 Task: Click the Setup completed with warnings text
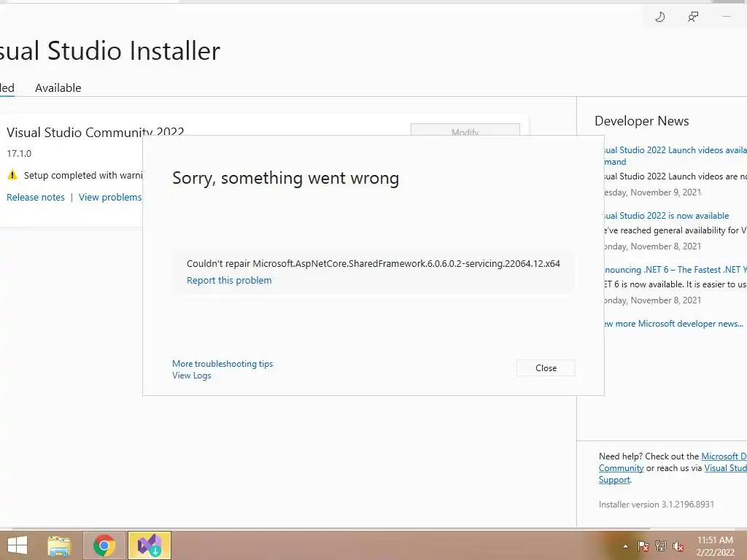click(83, 175)
